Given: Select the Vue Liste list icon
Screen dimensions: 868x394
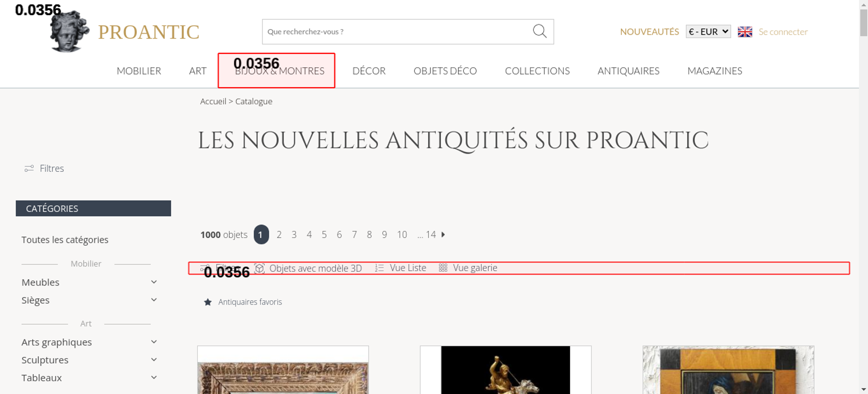Looking at the screenshot, I should (x=379, y=268).
